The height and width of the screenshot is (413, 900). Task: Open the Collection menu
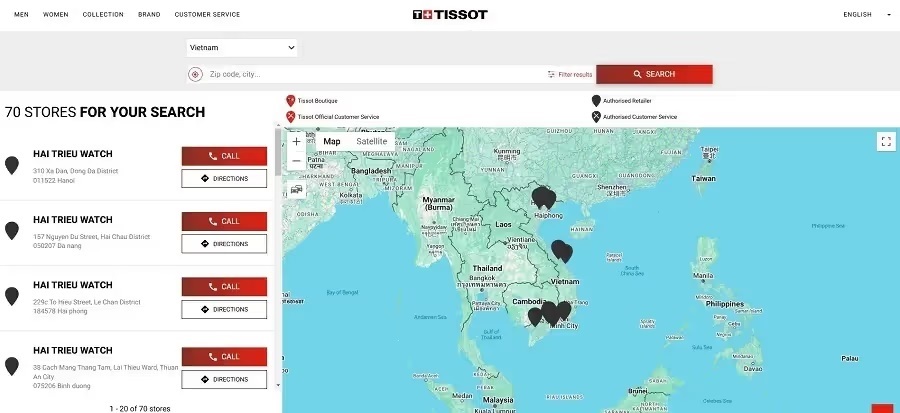[103, 14]
